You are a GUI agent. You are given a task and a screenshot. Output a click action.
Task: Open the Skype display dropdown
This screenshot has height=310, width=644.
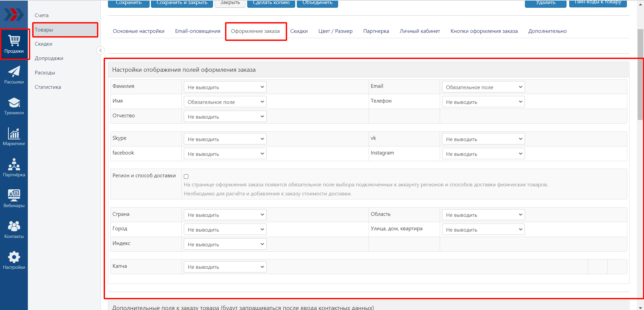[x=225, y=139]
